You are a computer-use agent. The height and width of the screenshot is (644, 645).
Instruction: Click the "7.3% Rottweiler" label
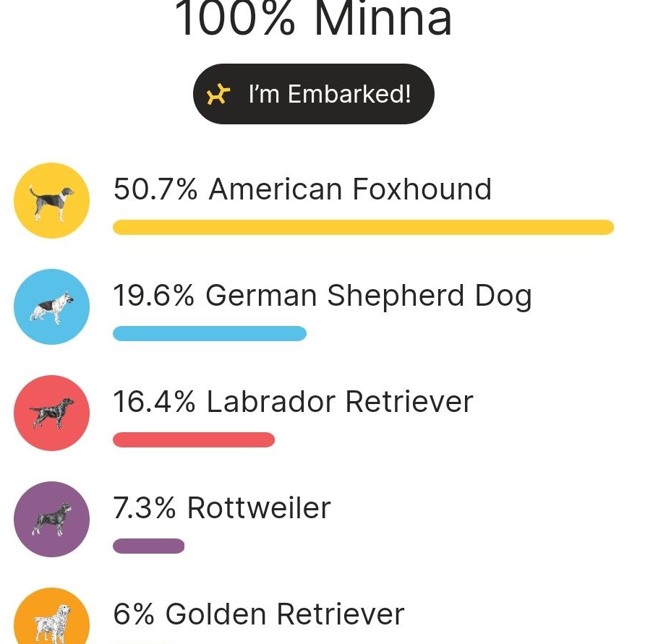[222, 508]
